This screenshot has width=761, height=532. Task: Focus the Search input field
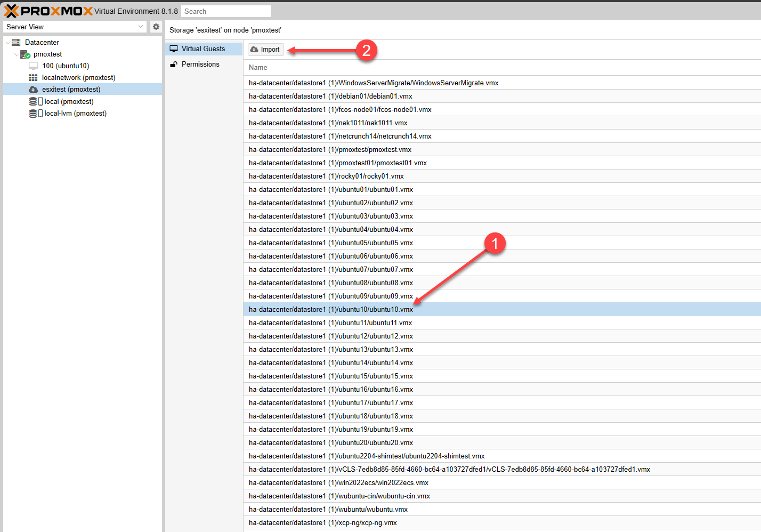click(x=226, y=11)
